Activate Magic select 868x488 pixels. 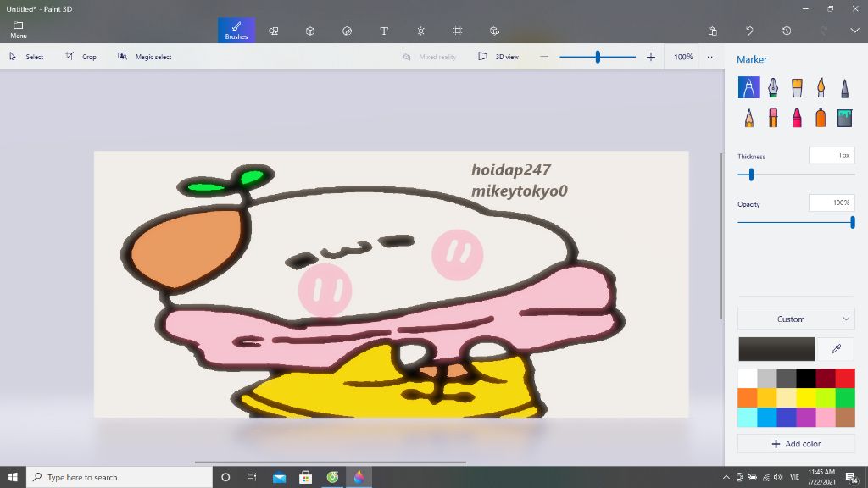click(x=145, y=57)
